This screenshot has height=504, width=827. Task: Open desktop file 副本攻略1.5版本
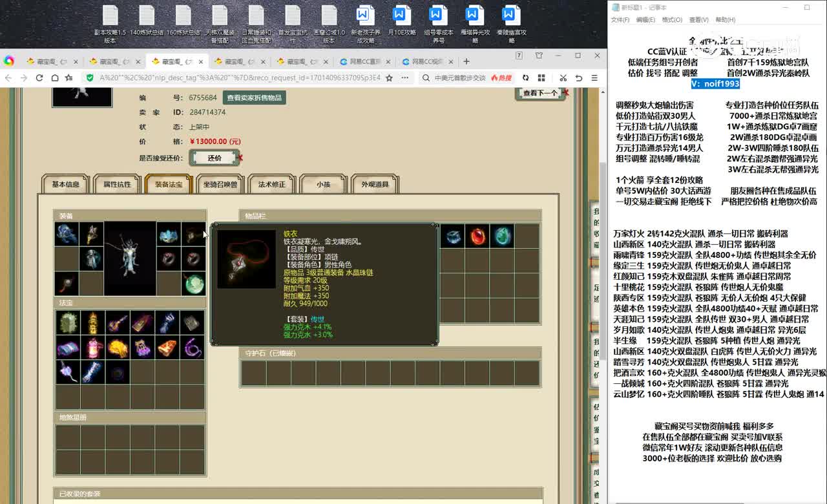click(110, 25)
